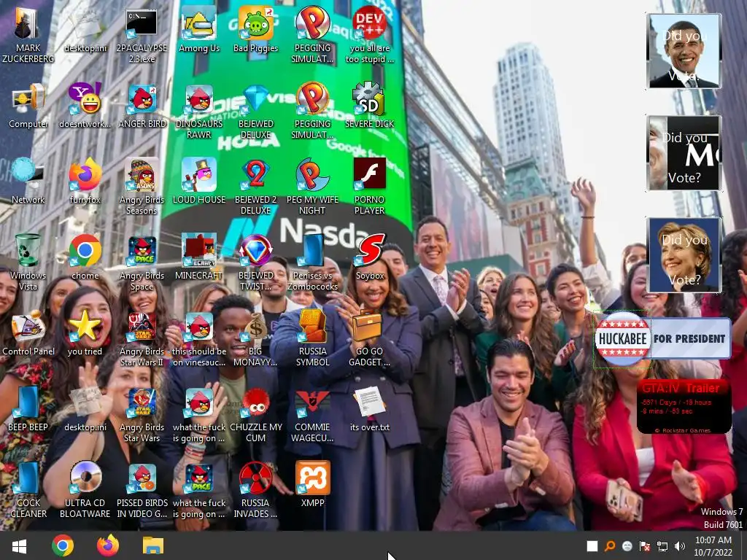Click the Huckabee For President gadget

pos(662,338)
